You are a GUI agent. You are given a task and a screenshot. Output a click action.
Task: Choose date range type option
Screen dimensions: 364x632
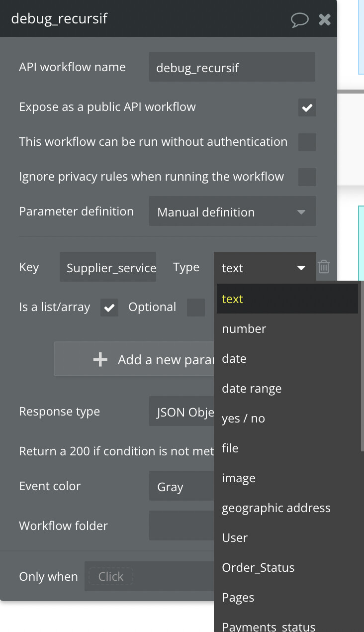(x=252, y=389)
